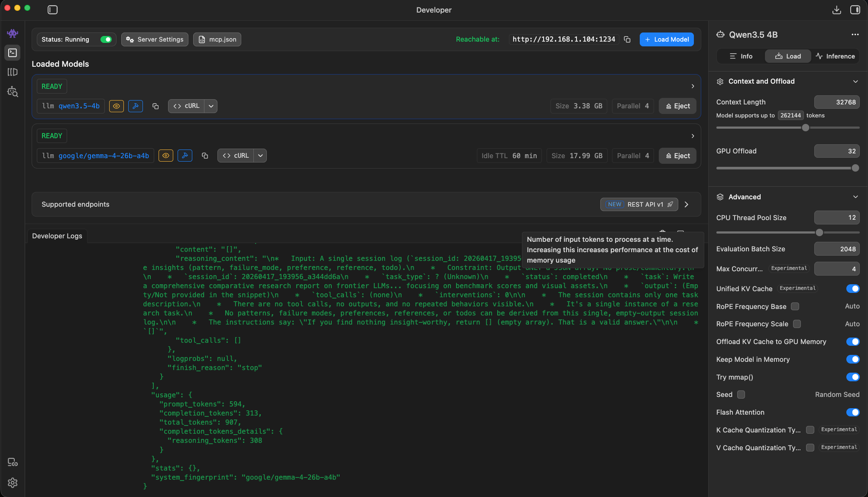This screenshot has height=497, width=868.
Task: Eject the google/gemma-4-26b-a4b model
Action: [677, 156]
